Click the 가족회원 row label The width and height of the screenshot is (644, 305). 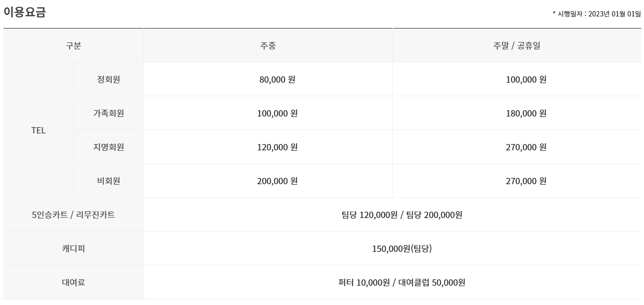pyautogui.click(x=109, y=113)
